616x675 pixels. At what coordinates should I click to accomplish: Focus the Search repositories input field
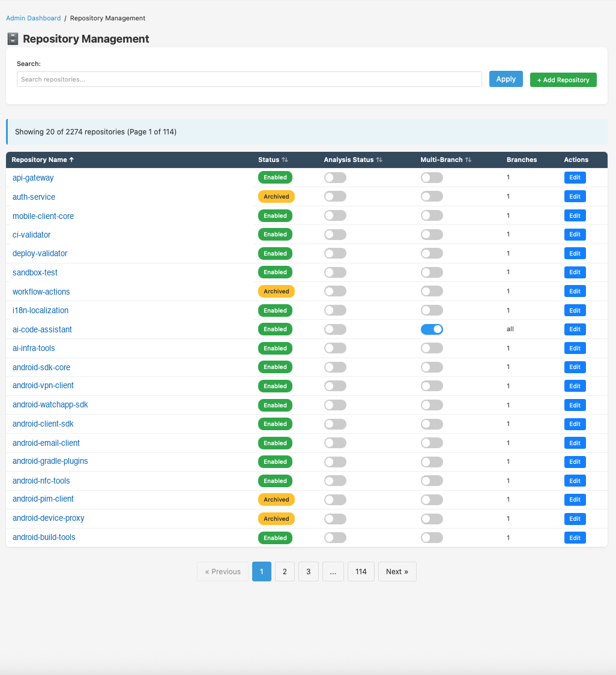coord(249,79)
